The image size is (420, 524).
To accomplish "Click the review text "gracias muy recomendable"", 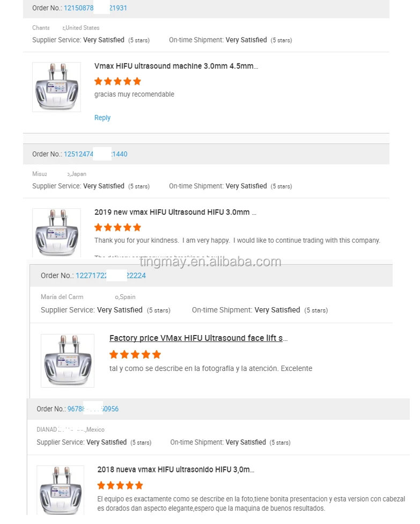I will coord(134,94).
